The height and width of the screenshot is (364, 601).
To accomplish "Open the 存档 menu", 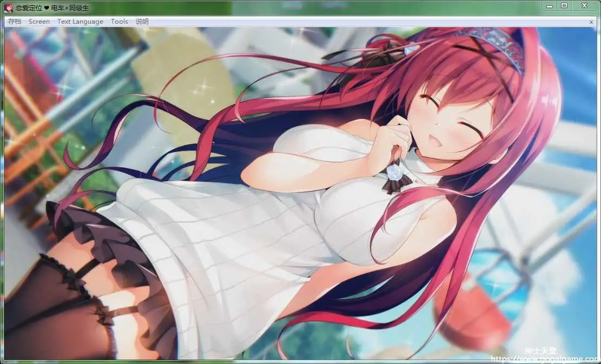I will point(15,22).
